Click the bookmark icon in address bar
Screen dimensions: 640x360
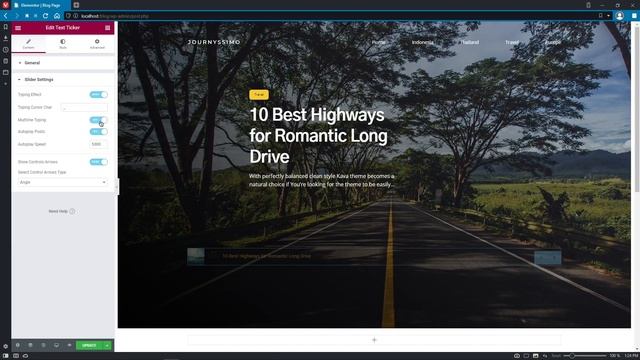pos(600,16)
